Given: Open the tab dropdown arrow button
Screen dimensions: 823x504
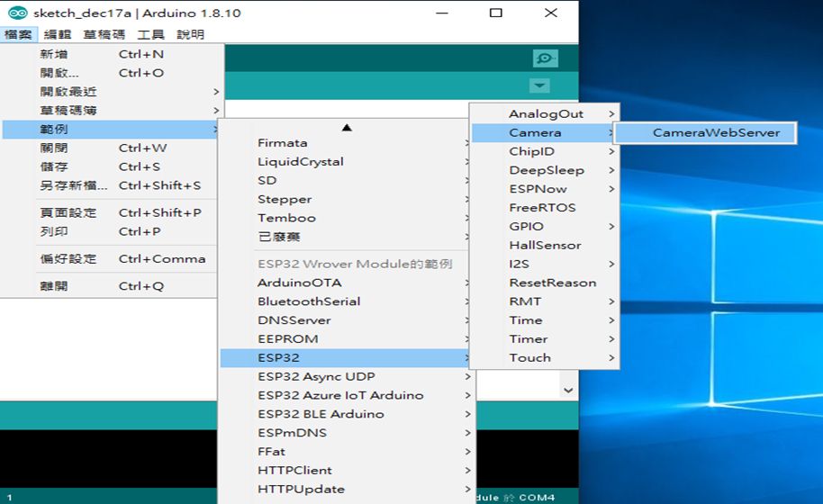Looking at the screenshot, I should pyautogui.click(x=539, y=85).
